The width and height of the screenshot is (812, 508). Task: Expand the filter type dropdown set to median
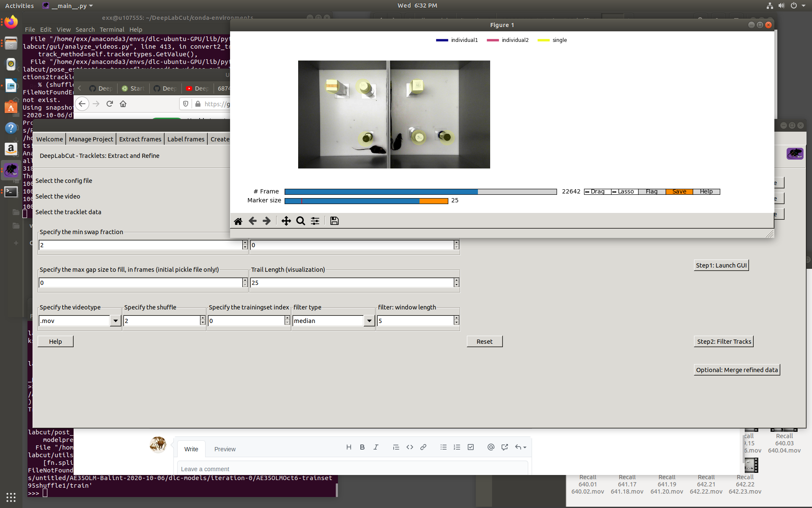(x=368, y=321)
